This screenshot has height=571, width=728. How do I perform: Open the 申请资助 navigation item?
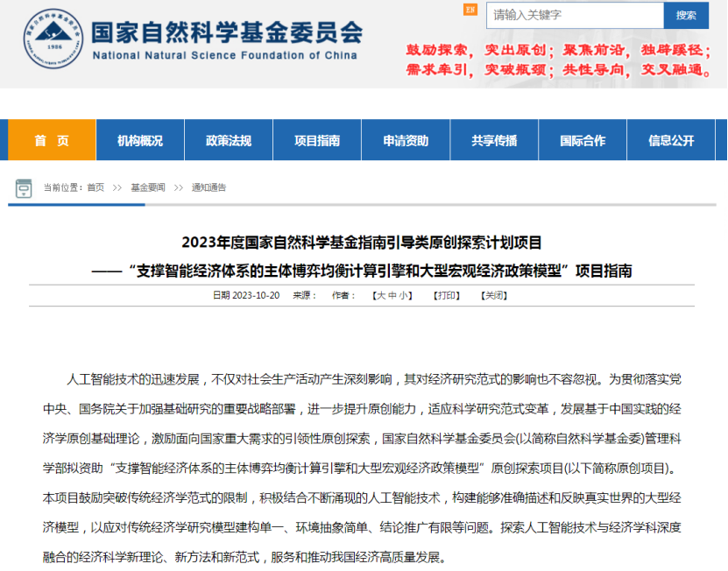(406, 140)
